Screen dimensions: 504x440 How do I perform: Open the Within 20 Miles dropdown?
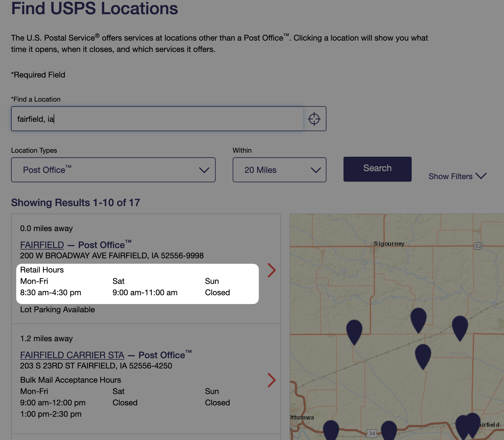pos(280,170)
